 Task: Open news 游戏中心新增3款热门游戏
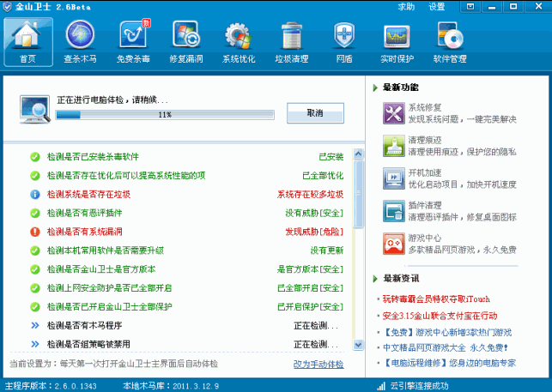click(447, 332)
